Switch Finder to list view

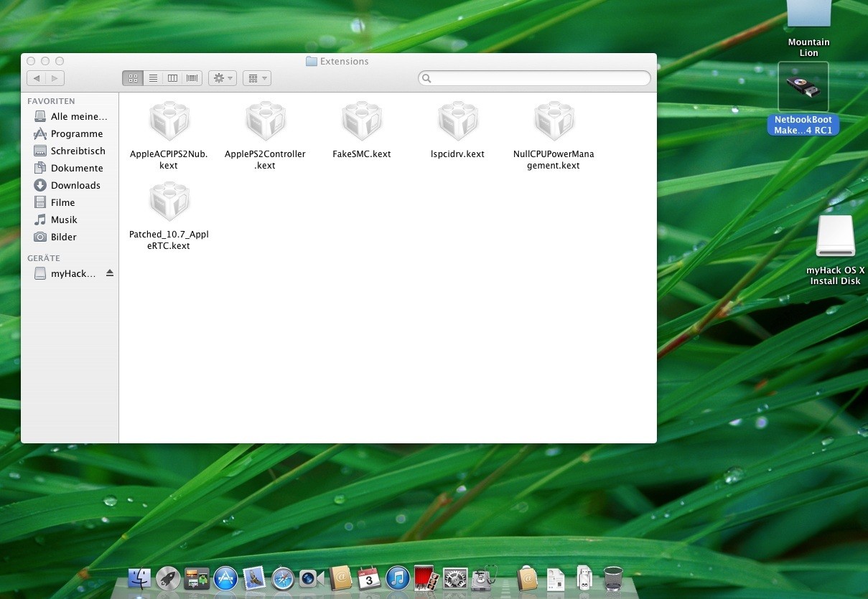[153, 78]
